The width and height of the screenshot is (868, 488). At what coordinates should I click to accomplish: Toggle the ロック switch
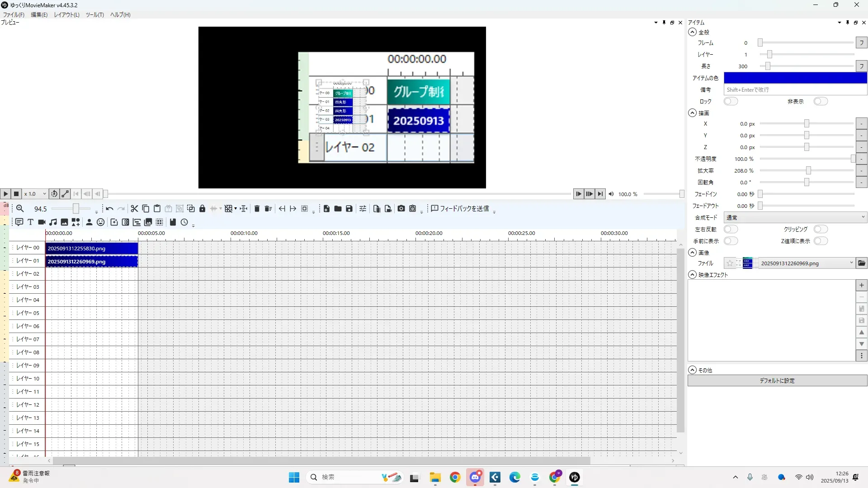731,102
